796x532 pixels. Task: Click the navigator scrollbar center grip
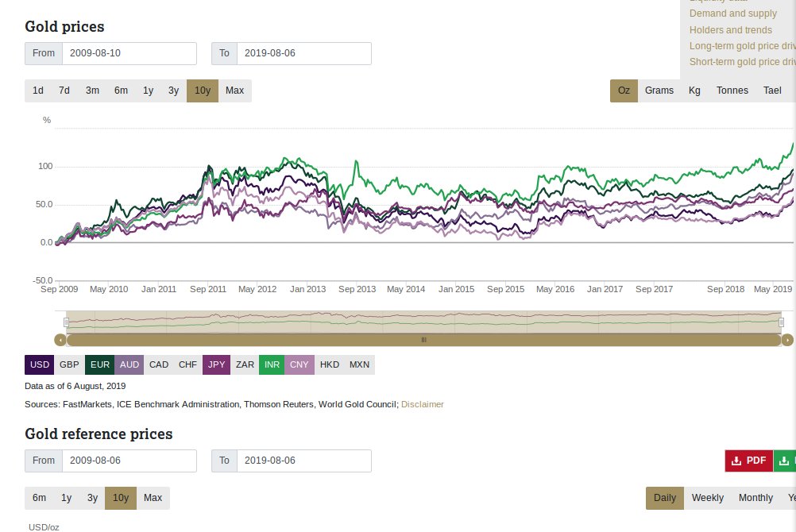coord(423,340)
